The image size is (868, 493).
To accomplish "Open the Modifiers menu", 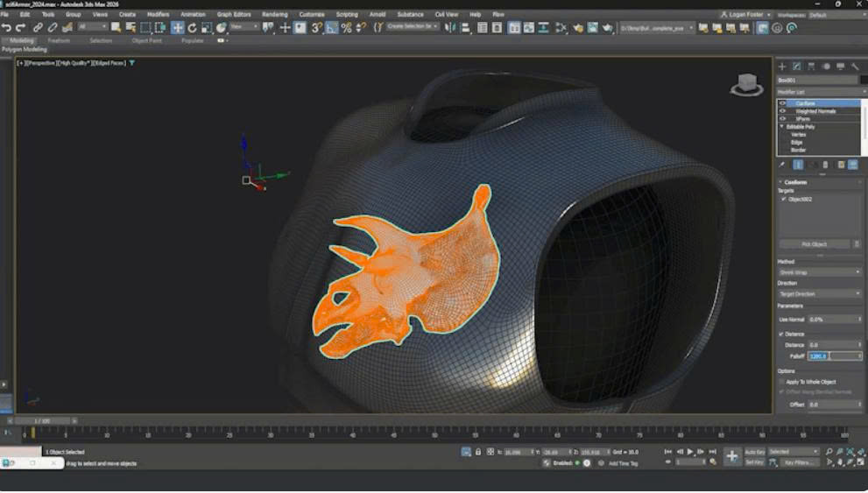I will coord(158,14).
